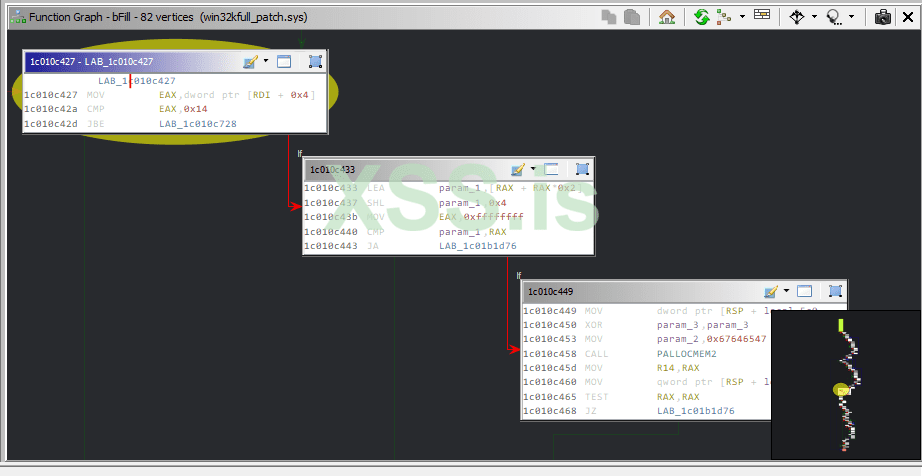Select the LEA instruction at 1c010c433

[448, 188]
